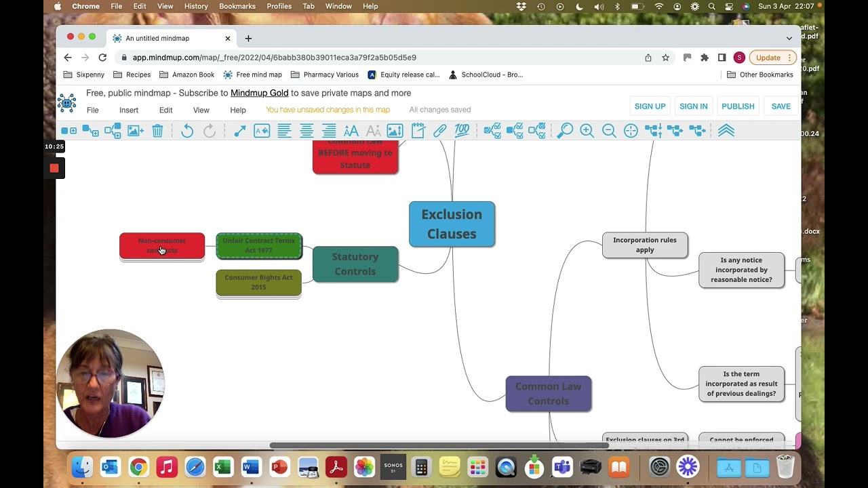The height and width of the screenshot is (488, 868).
Task: Open the Other Bookmarks folder
Action: [759, 75]
